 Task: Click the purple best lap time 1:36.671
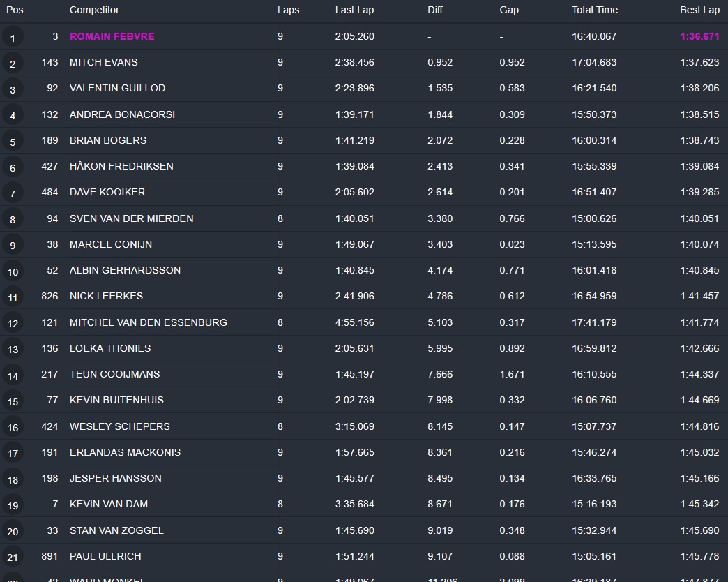699,36
